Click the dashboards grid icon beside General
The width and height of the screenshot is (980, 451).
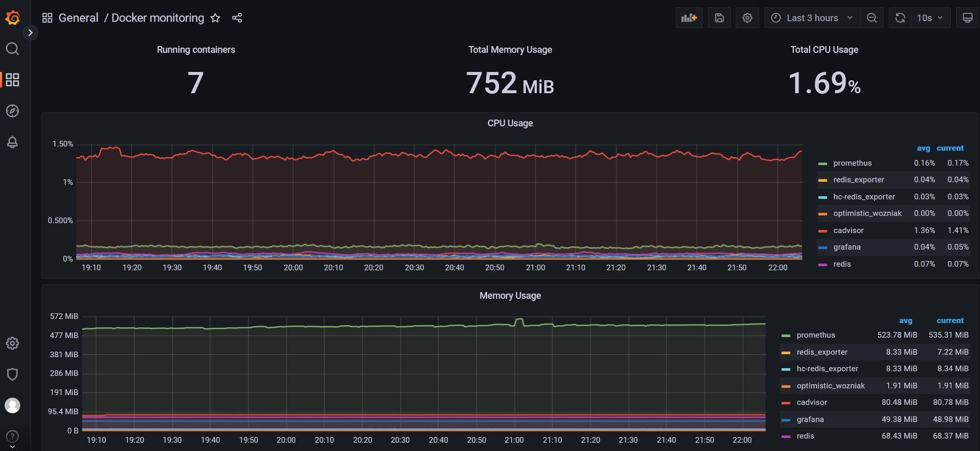[x=47, y=18]
